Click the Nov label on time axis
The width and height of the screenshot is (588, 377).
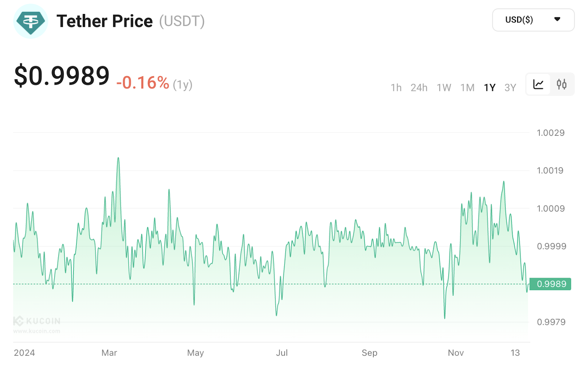[456, 353]
